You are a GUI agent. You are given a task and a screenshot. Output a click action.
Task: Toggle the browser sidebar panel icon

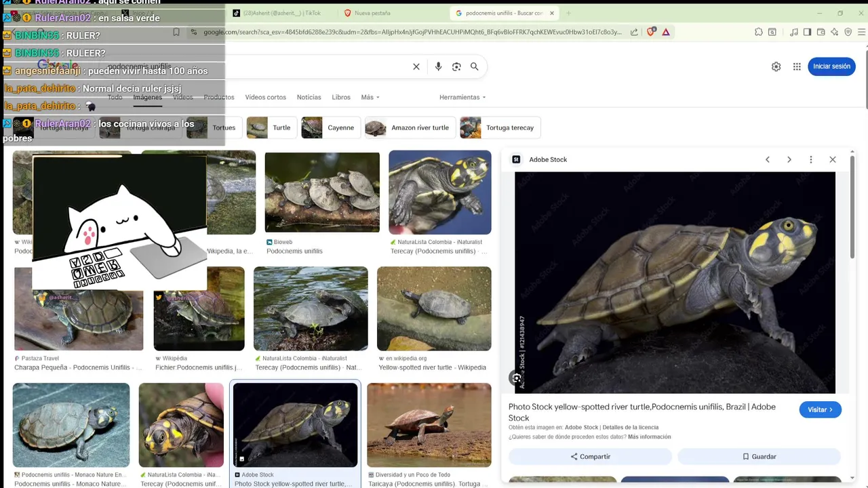807,32
